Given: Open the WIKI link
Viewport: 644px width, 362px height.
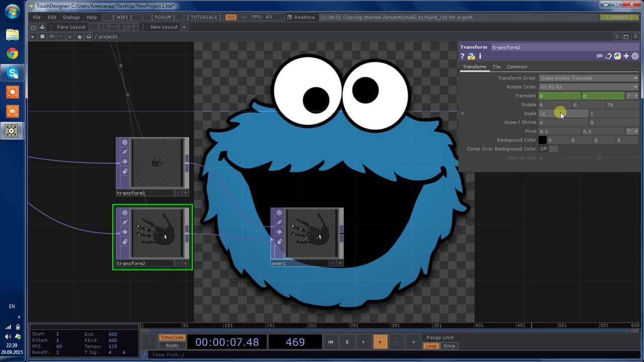Looking at the screenshot, I should click(x=122, y=17).
